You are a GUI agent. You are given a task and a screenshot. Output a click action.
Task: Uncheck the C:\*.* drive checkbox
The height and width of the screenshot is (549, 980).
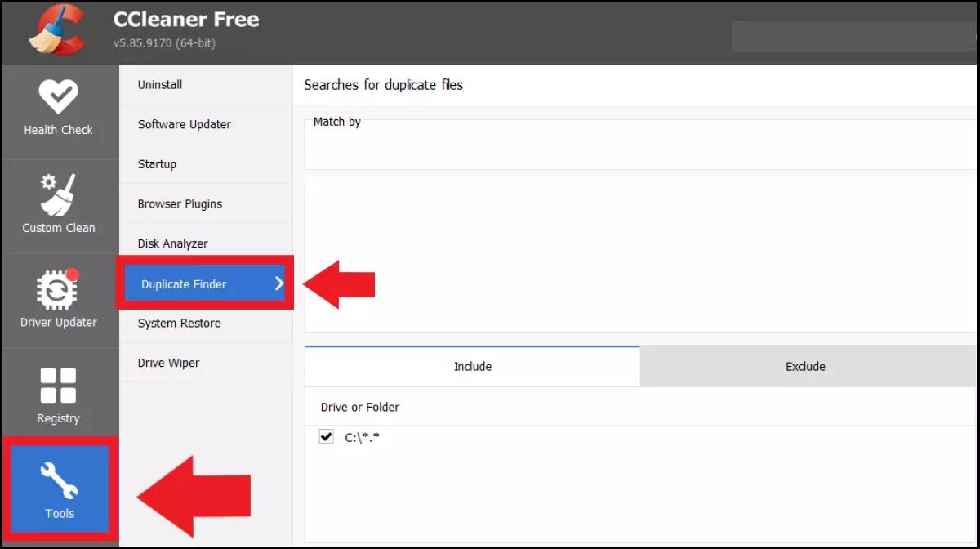click(x=327, y=437)
